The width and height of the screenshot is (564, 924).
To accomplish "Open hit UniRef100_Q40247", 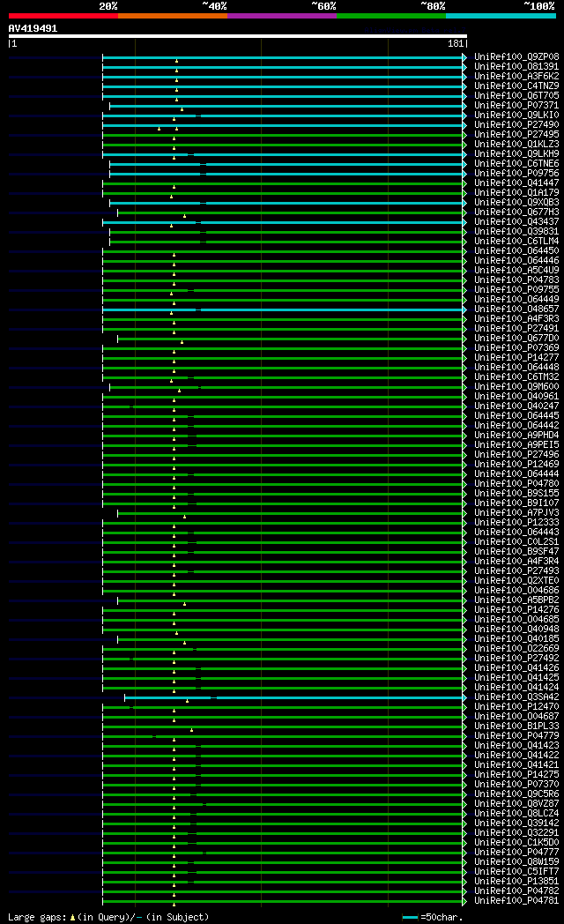I will (517, 406).
